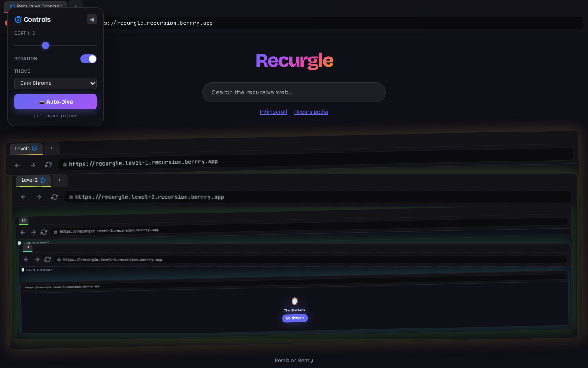This screenshot has height=368, width=588.
Task: Adjust the Depth slider handle
Action: (x=45, y=46)
